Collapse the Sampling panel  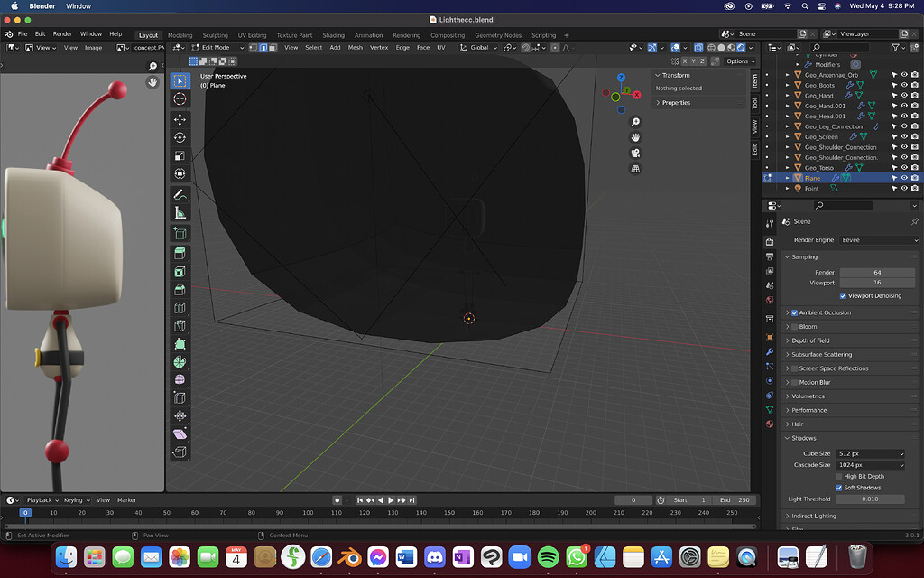(804, 257)
